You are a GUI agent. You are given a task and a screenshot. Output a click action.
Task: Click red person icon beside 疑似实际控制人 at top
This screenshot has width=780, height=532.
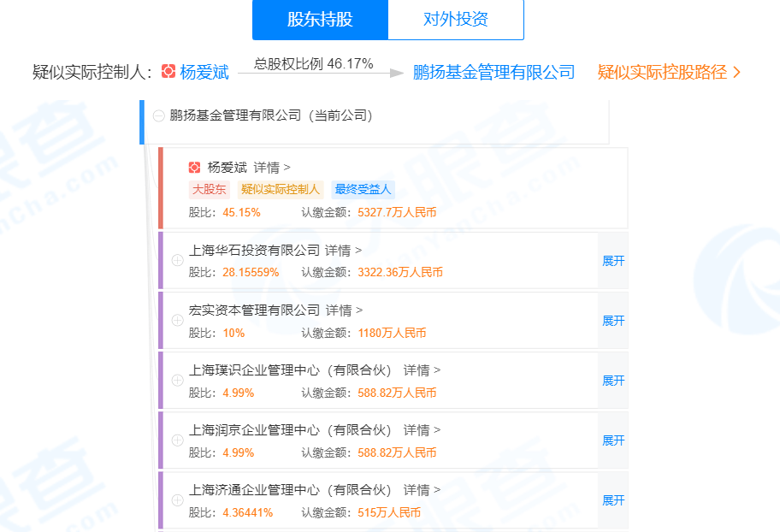168,72
